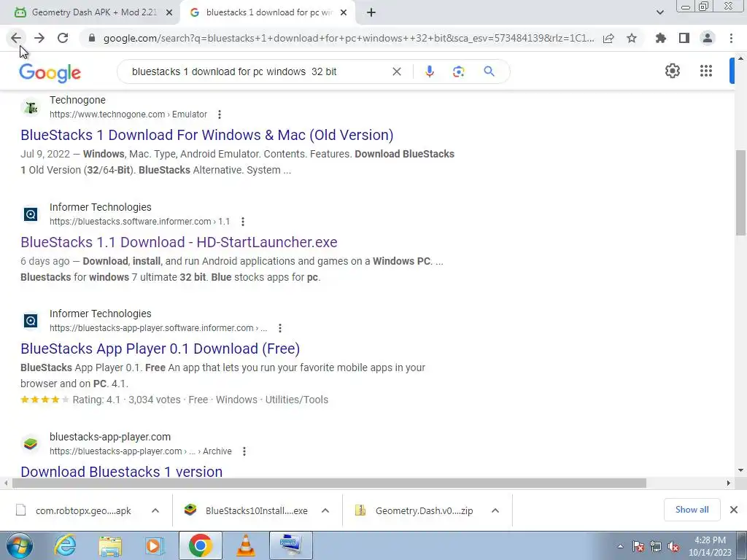Open Download Bluestacks 1 version link
This screenshot has height=560, width=747.
point(122,472)
